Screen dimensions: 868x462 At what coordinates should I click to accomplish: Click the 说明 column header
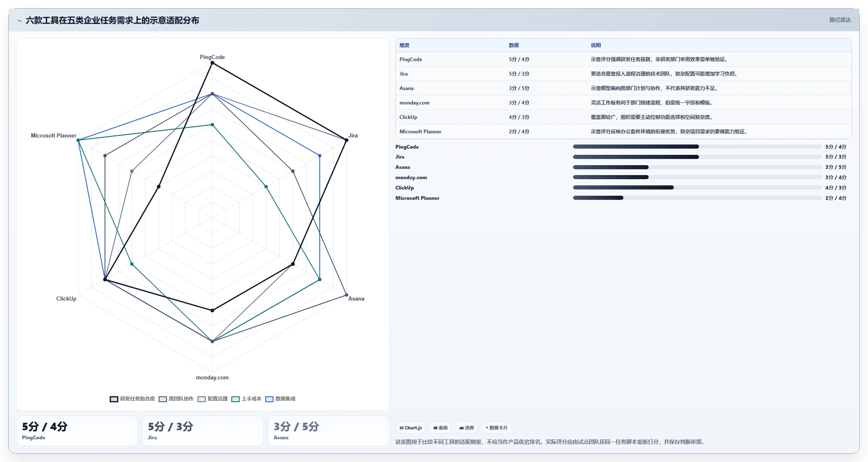point(596,45)
